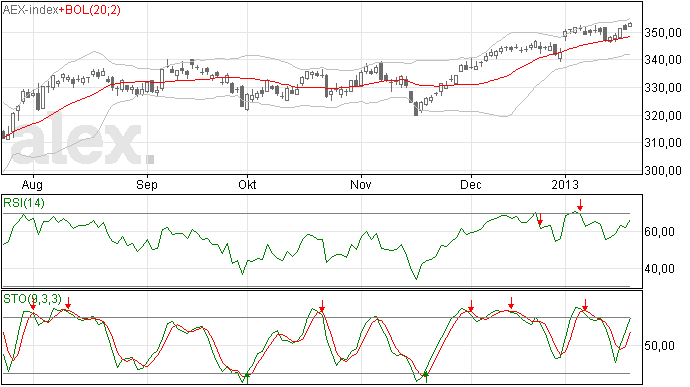Click the Nov month label
Screen dimensions: 690x387
point(361,184)
